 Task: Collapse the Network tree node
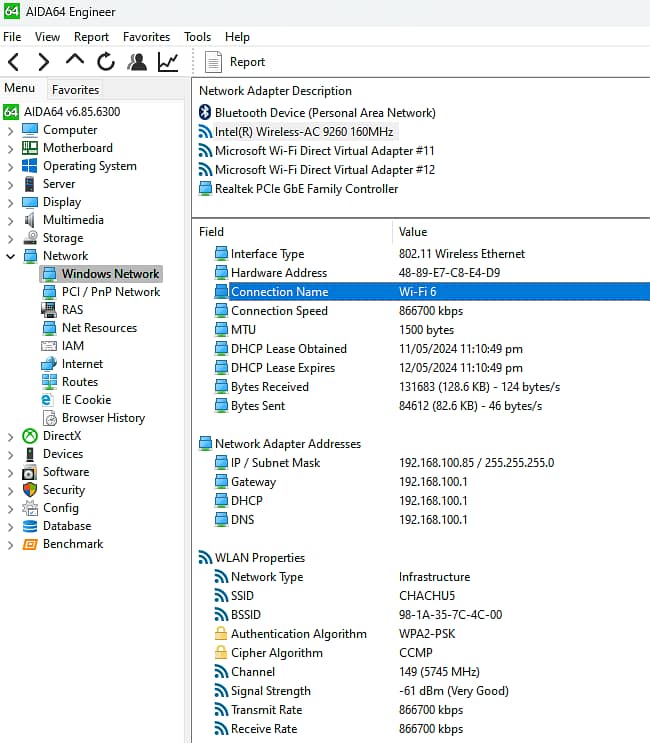tap(10, 256)
